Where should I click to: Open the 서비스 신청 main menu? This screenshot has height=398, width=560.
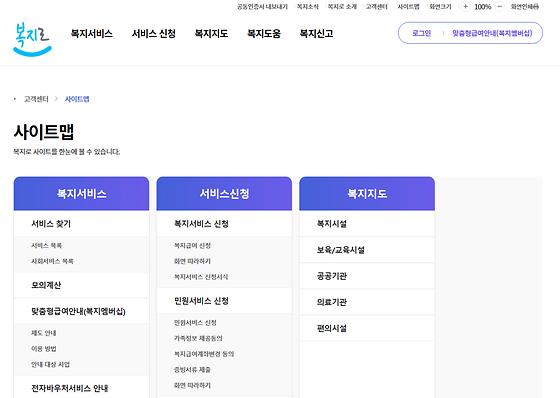click(154, 34)
